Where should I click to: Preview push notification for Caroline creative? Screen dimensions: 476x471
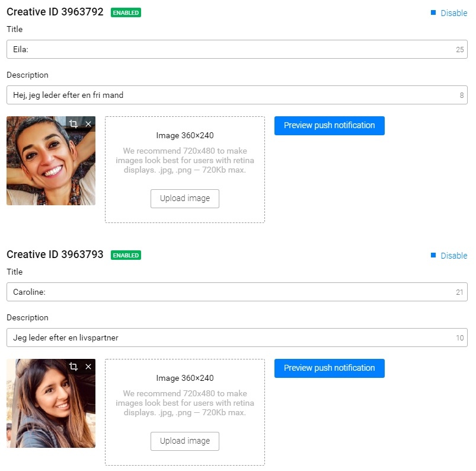330,368
